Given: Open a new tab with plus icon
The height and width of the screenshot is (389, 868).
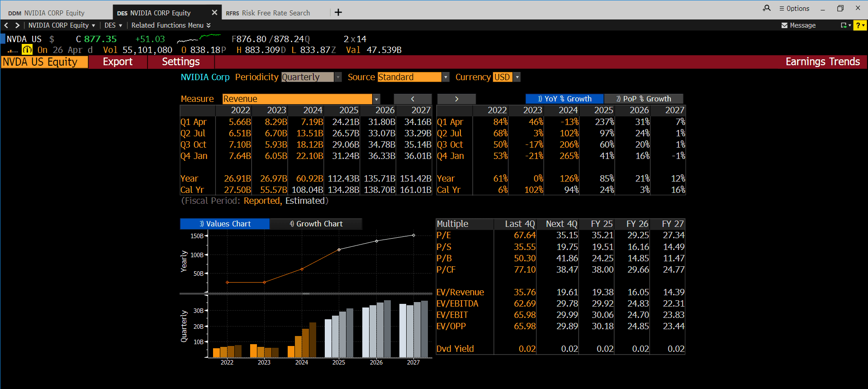Looking at the screenshot, I should coord(338,13).
